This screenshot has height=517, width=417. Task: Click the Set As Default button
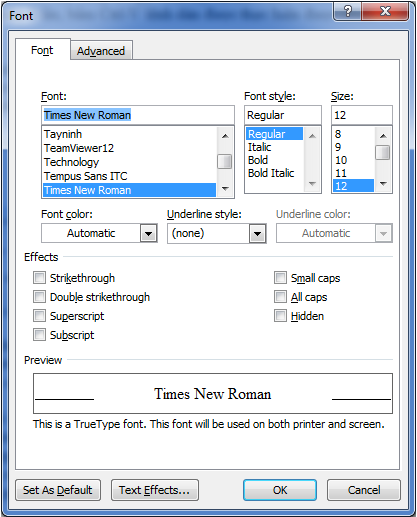(58, 490)
